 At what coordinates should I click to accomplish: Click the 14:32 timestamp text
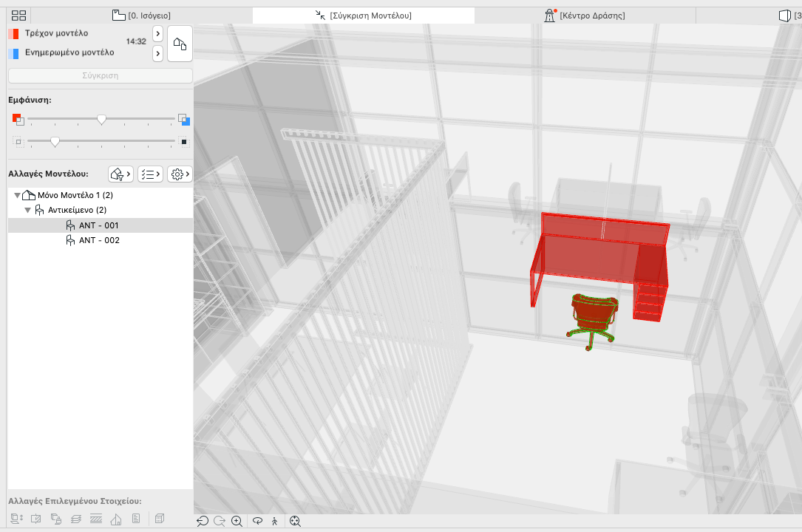click(136, 42)
